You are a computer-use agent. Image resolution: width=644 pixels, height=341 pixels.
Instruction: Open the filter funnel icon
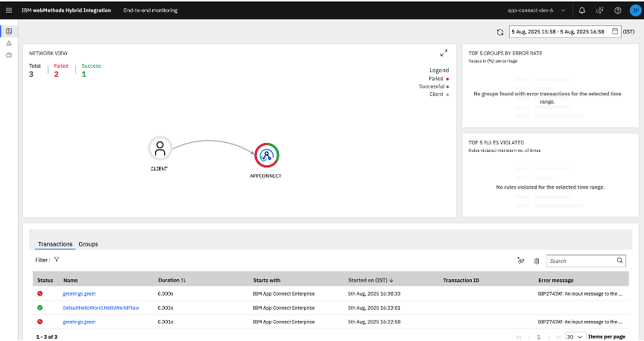(x=57, y=259)
